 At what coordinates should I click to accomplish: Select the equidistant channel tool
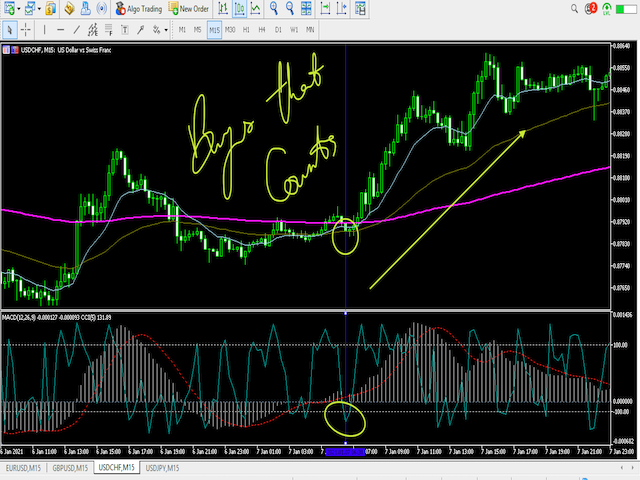pyautogui.click(x=93, y=30)
